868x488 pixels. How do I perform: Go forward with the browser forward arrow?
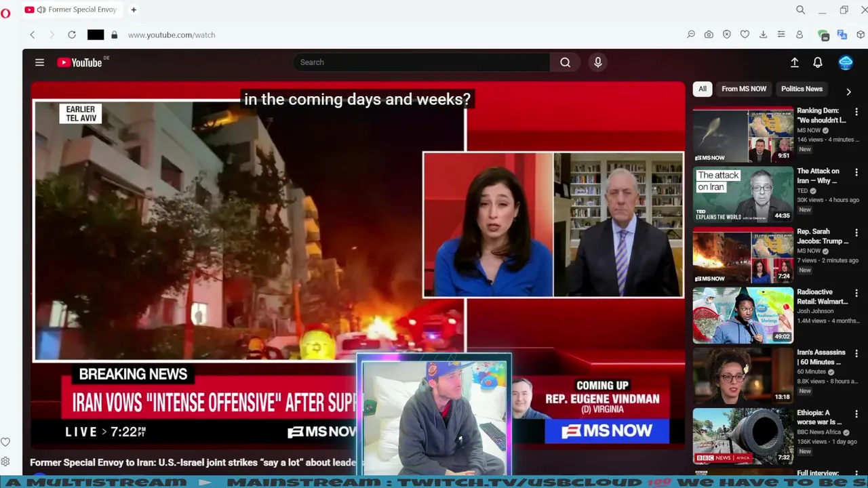point(52,35)
